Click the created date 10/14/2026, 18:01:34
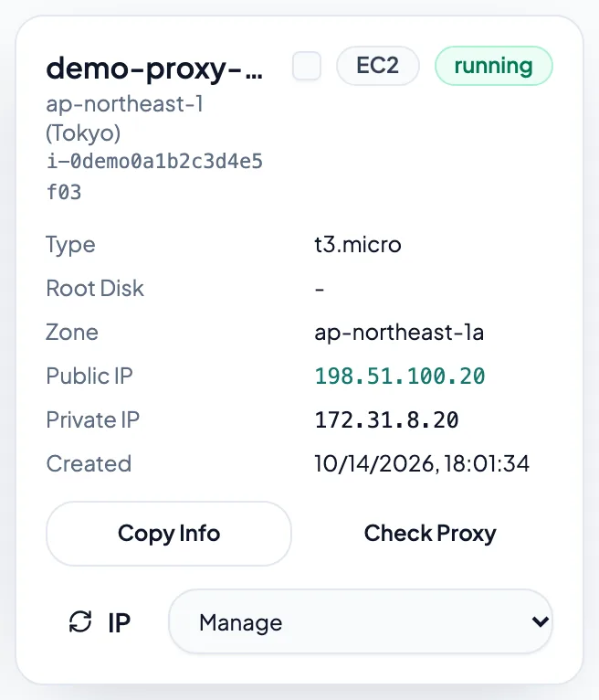The width and height of the screenshot is (599, 700). pos(422,463)
